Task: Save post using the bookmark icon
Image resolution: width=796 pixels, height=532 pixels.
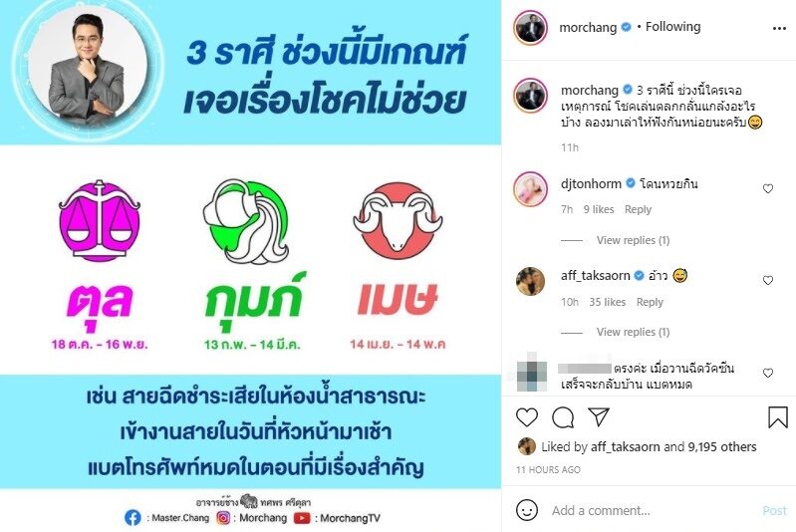Action: (777, 417)
